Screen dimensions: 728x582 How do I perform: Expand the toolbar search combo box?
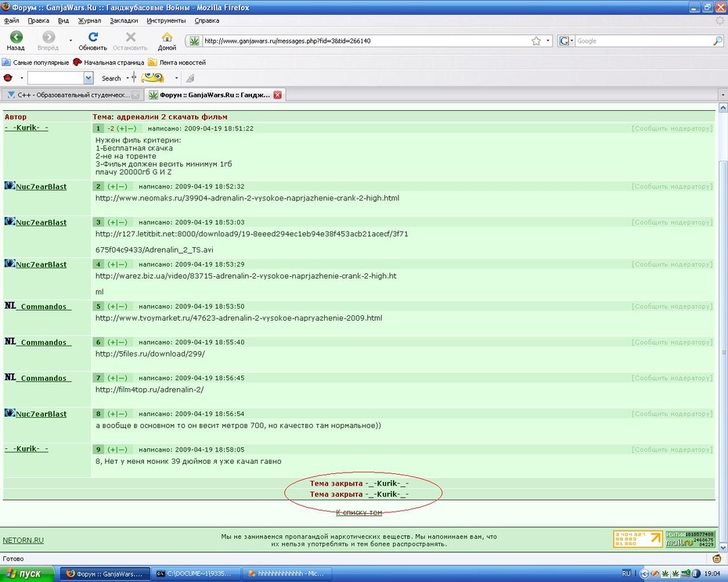coord(88,78)
